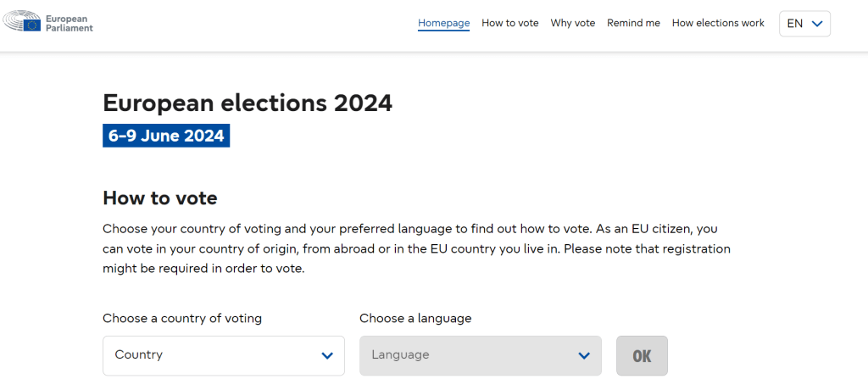
Task: Click the Choose a country of voting label
Action: point(182,319)
